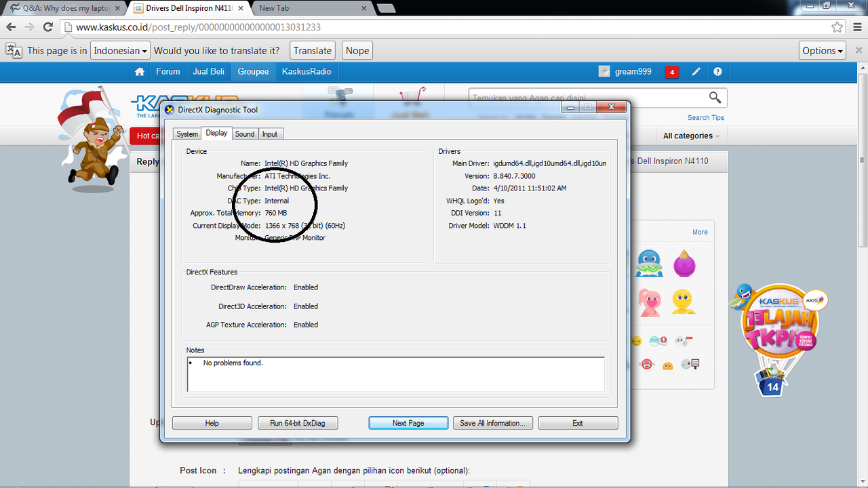Click the Help button in DxDiag

(212, 423)
